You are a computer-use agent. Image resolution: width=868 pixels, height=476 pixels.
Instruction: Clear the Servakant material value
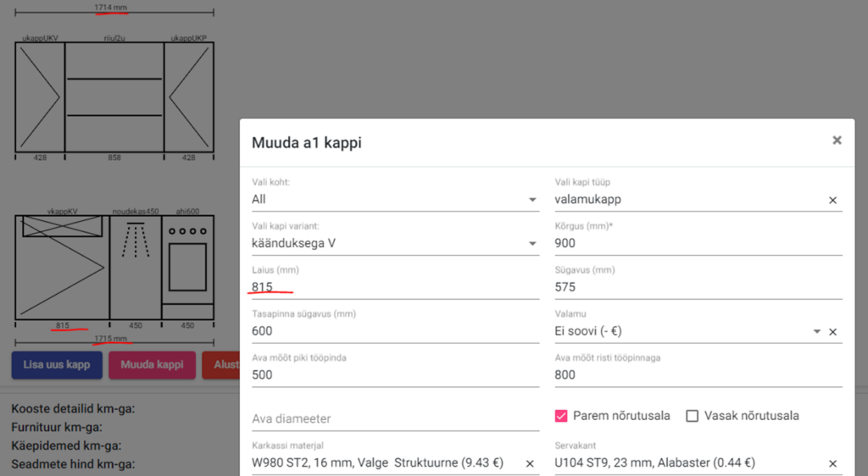[832, 463]
